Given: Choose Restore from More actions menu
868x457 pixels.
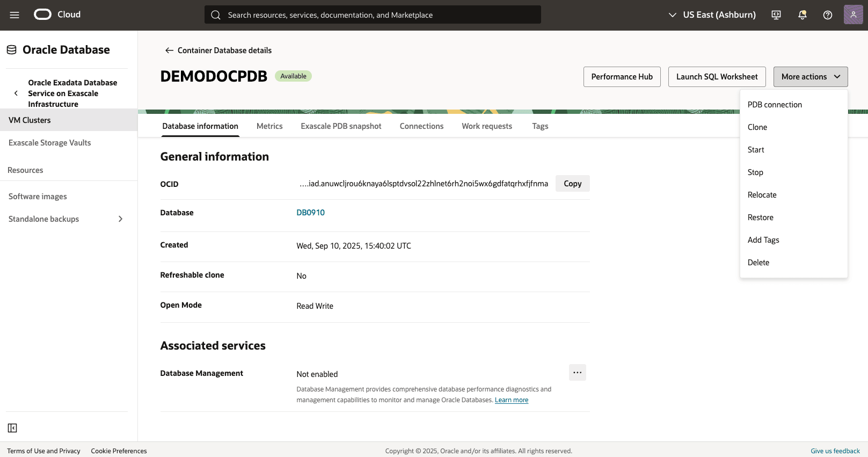Looking at the screenshot, I should (794, 217).
